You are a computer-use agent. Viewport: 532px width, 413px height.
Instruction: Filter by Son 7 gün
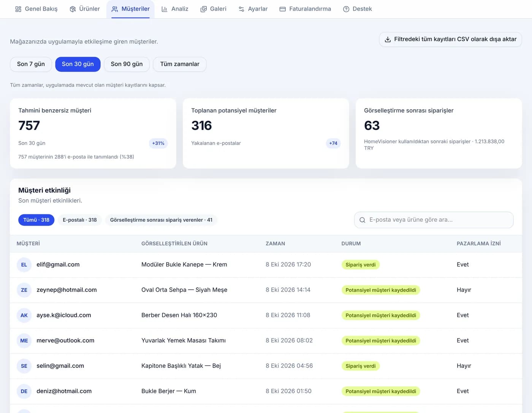tap(31, 64)
